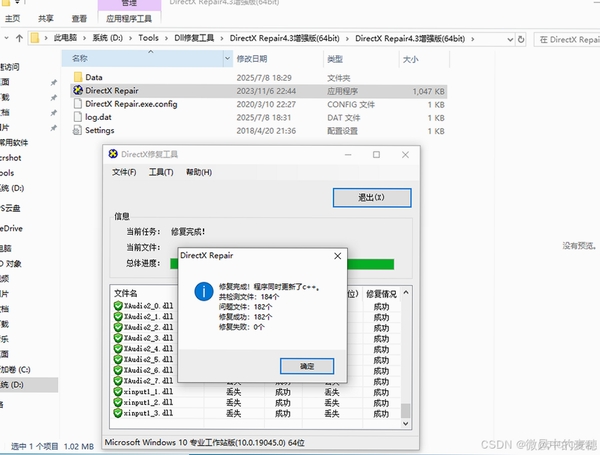Viewport: 600px width, 455px height.
Task: Click the result list scroll-up arrow
Action: tap(406, 293)
